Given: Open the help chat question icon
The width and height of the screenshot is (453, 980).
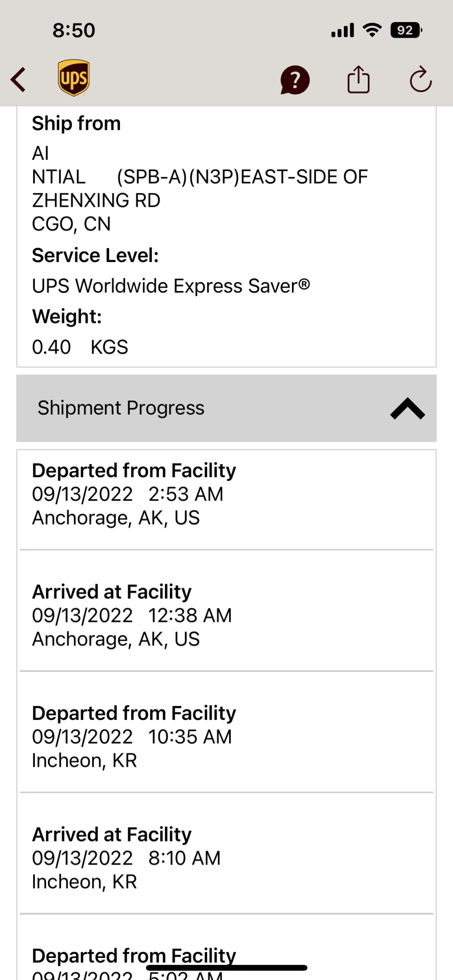Looking at the screenshot, I should click(295, 80).
